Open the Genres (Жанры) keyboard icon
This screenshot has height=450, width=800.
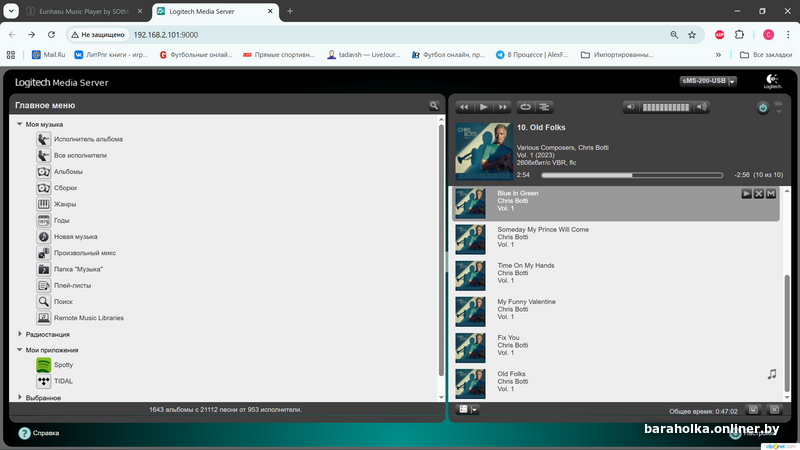[x=43, y=204]
